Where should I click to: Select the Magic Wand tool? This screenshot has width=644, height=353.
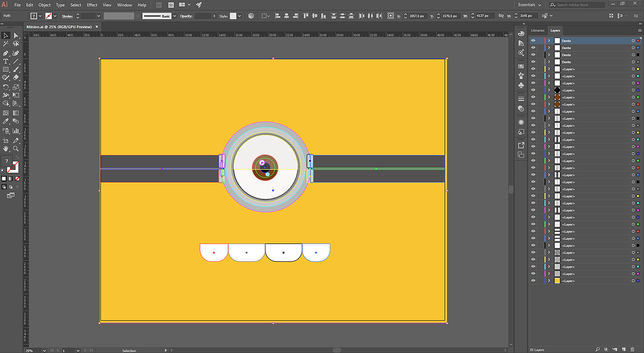click(x=6, y=44)
